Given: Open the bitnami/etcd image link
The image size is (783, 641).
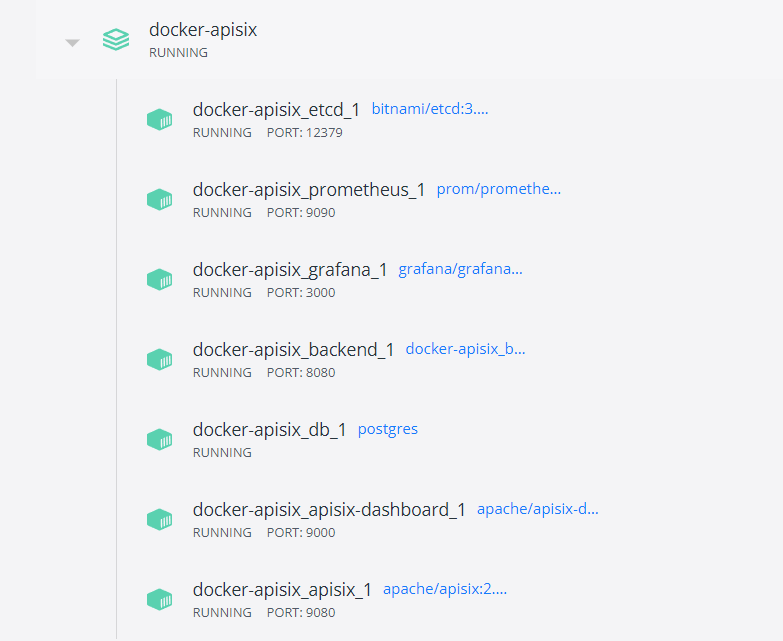Looking at the screenshot, I should (430, 109).
